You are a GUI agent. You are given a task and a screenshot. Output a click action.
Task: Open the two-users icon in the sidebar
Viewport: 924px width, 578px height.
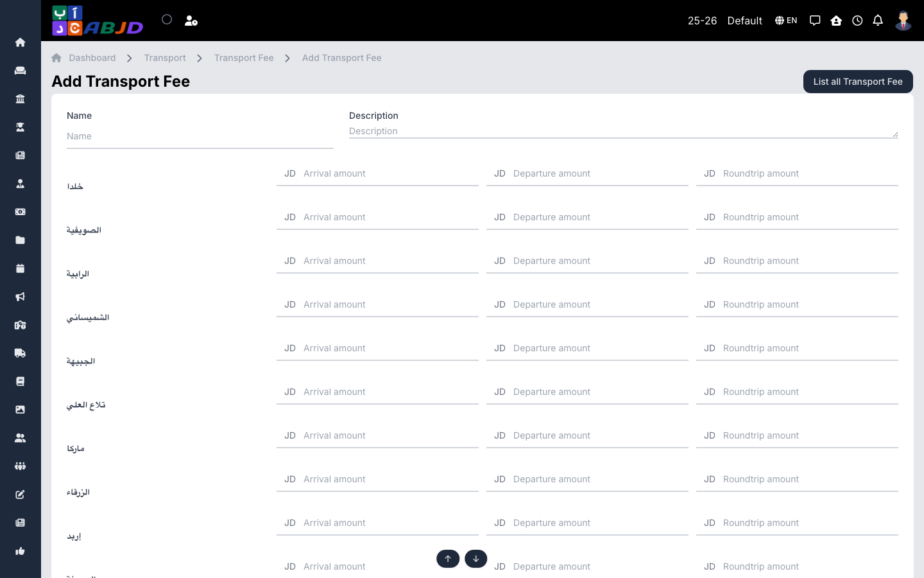[x=21, y=438]
